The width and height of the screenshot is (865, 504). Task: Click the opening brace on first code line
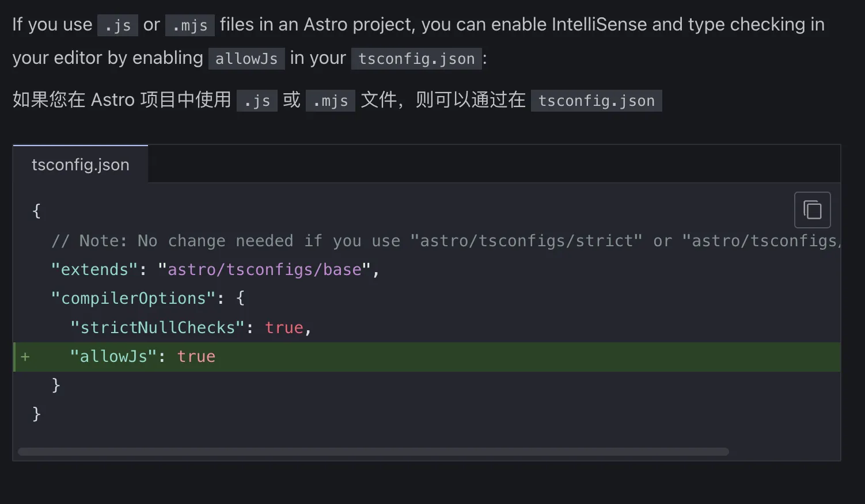36,211
